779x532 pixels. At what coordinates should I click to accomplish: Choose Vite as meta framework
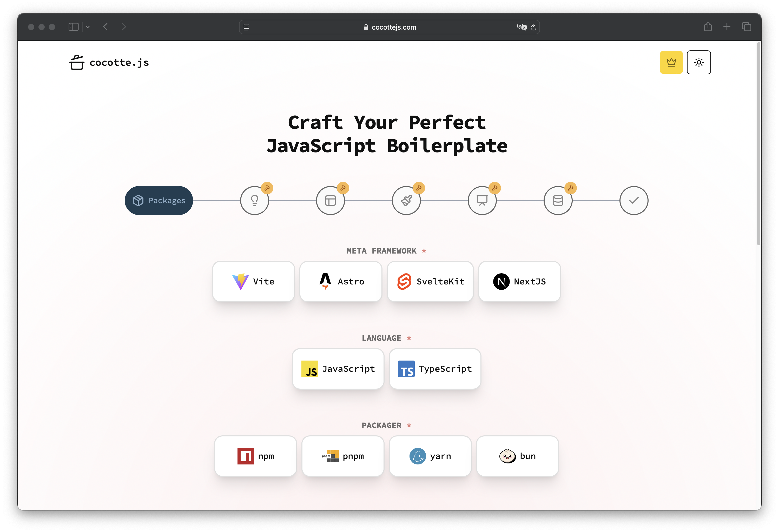click(253, 281)
